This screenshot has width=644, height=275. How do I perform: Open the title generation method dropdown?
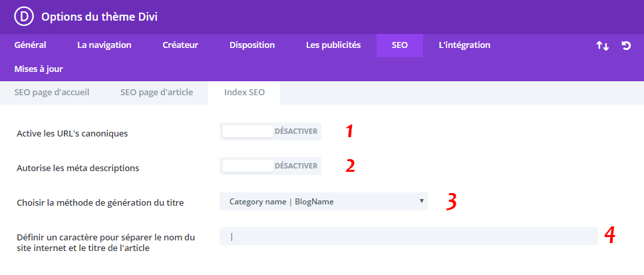click(x=323, y=201)
